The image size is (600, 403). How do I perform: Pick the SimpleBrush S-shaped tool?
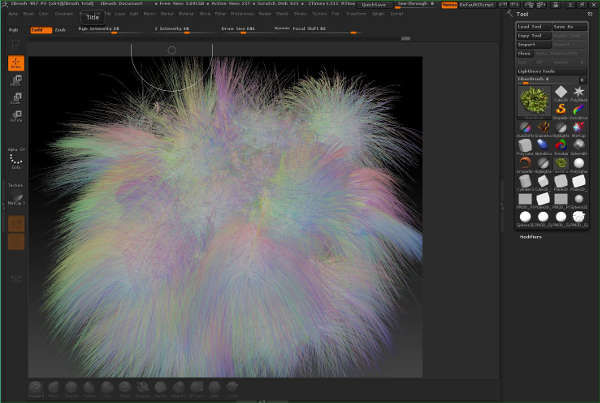pos(561,109)
